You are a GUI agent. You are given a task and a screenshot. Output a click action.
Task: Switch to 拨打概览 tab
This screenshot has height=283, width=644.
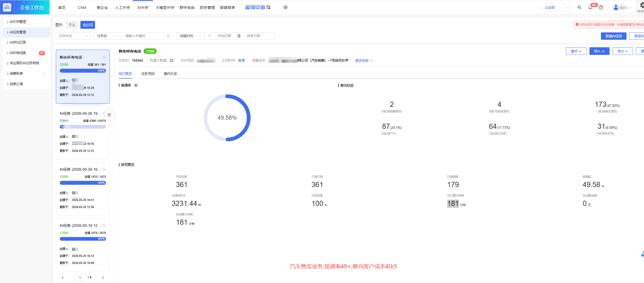pyautogui.click(x=125, y=74)
